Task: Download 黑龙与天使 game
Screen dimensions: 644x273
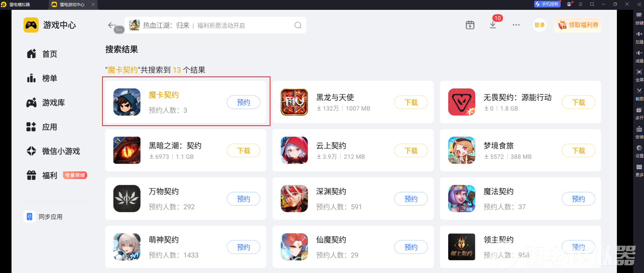Action: pyautogui.click(x=411, y=102)
